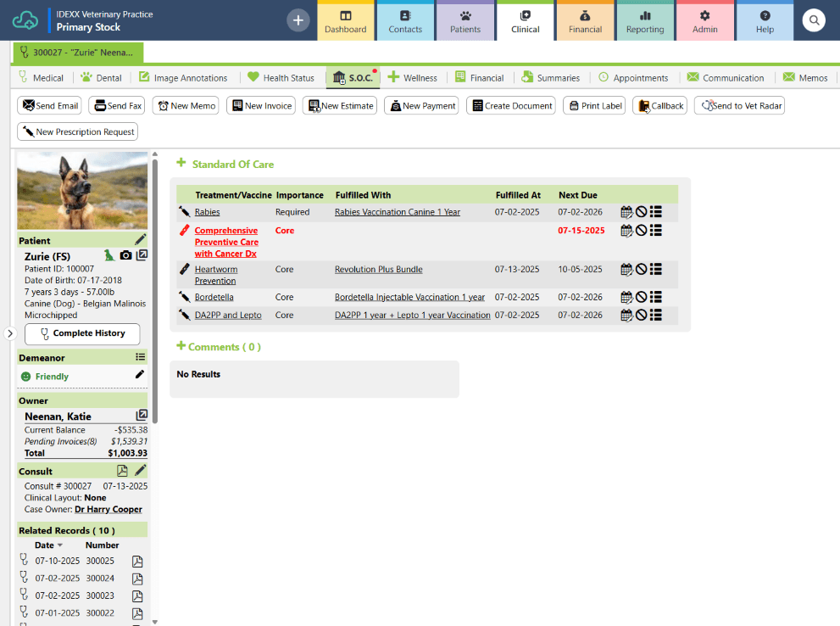The image size is (840, 626).
Task: Click the patient panel vertical scrollbar
Action: [x=155, y=289]
